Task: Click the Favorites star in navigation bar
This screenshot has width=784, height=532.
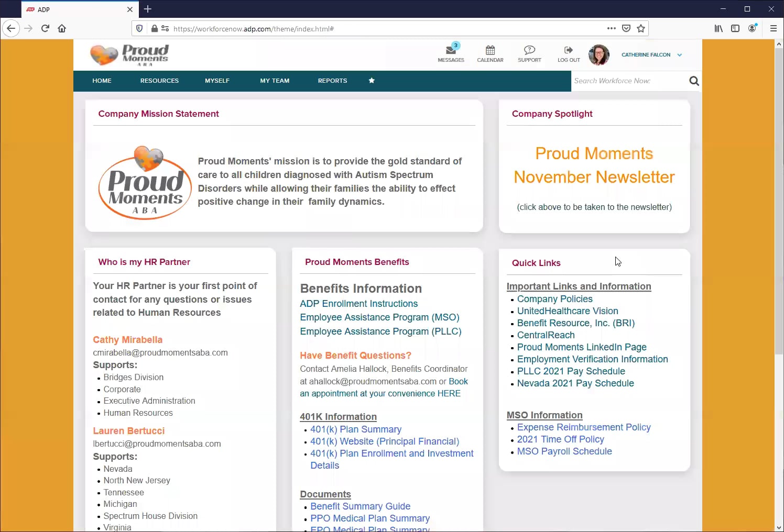Action: pos(372,81)
